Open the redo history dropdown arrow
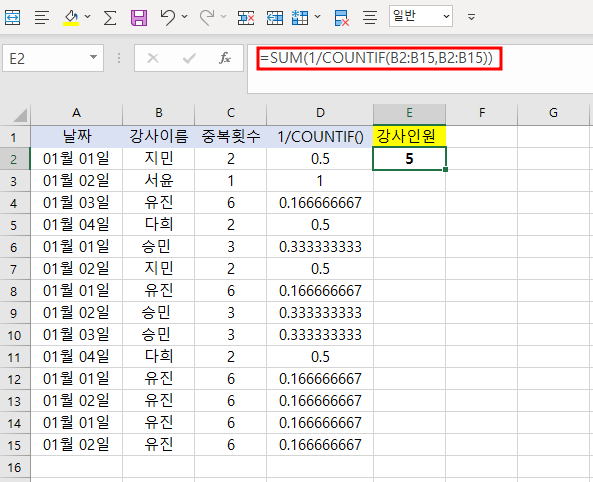Image resolution: width=593 pixels, height=482 pixels. [x=224, y=17]
